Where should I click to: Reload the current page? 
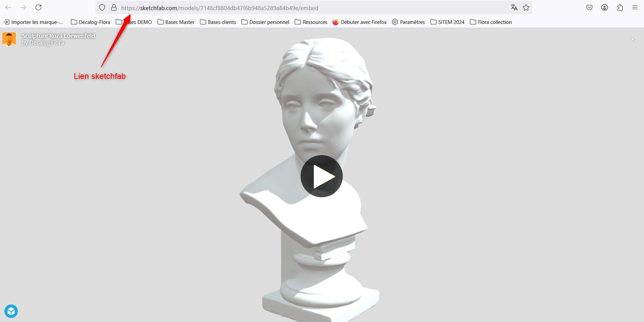coord(38,7)
